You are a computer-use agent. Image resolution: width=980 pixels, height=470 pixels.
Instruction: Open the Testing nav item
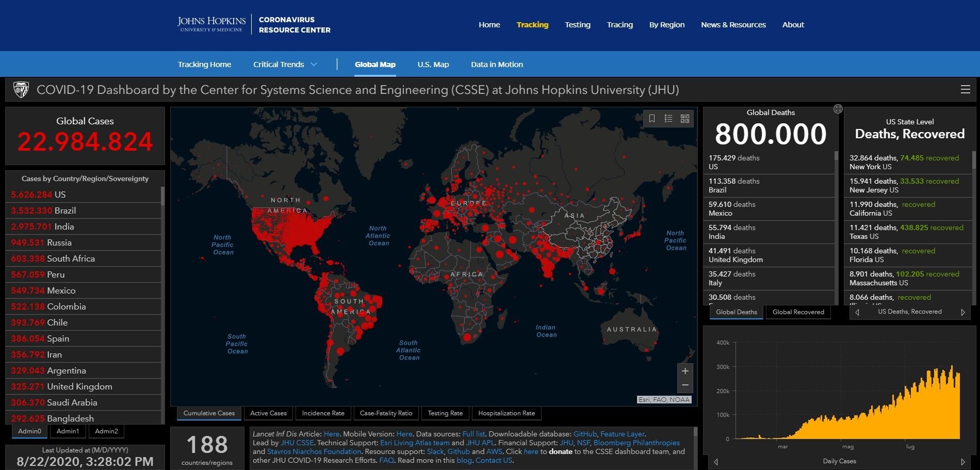[578, 25]
